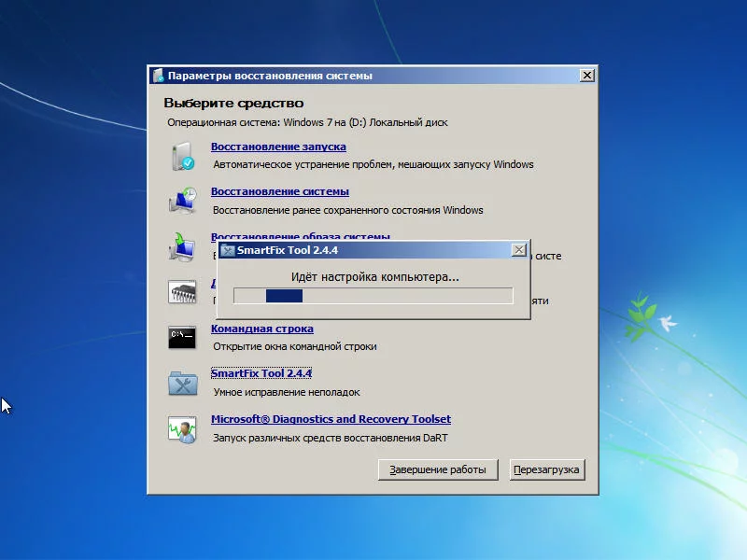
Task: Close the SmartFix Tool 2.4.4 dialog
Action: pyautogui.click(x=518, y=250)
